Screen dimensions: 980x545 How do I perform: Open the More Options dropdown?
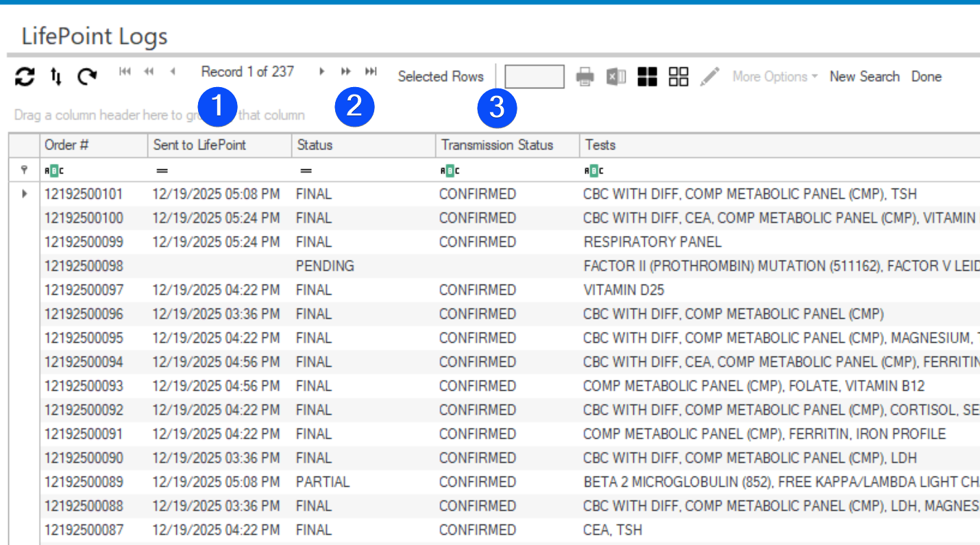pos(774,77)
